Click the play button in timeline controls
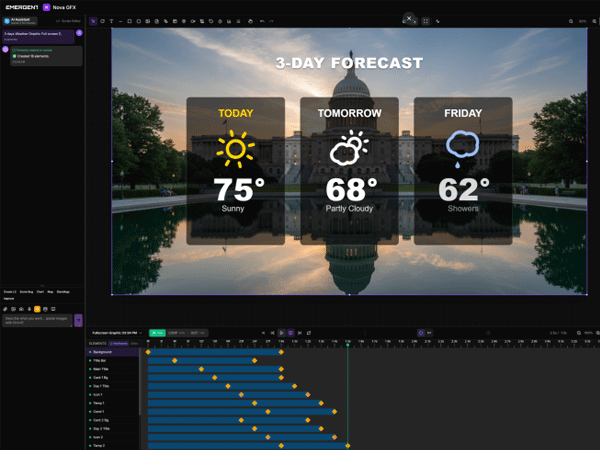This screenshot has width=600, height=450. pos(282,332)
